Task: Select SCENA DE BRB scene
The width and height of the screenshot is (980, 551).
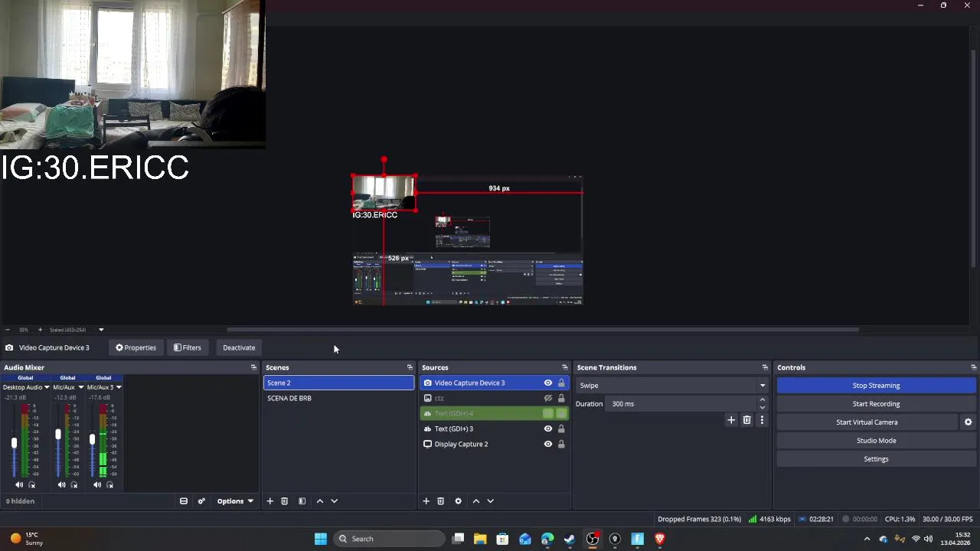Action: click(x=338, y=398)
